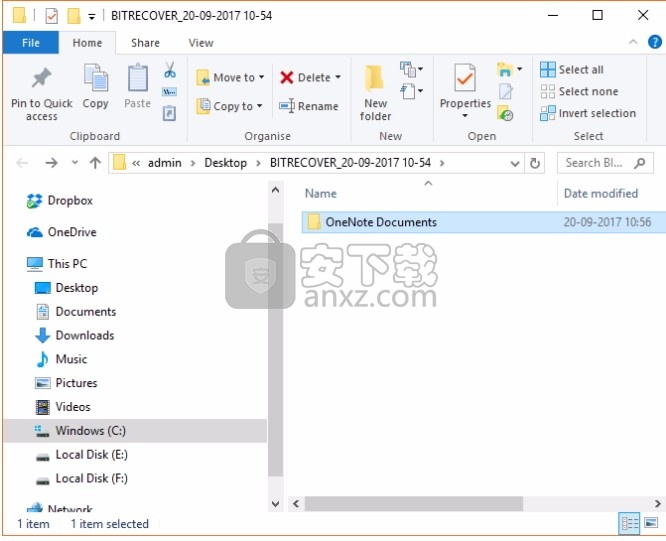Sort by the Name column header
The height and width of the screenshot is (541, 666).
pos(321,194)
